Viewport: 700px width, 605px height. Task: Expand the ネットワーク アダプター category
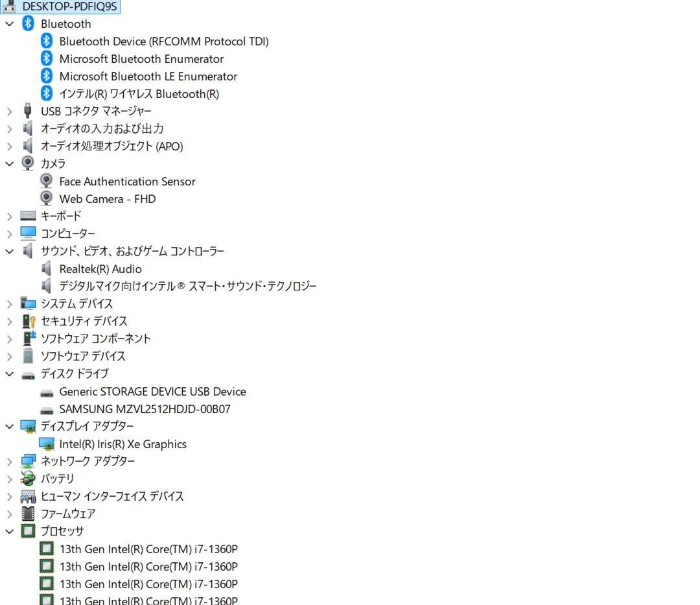coord(9,461)
